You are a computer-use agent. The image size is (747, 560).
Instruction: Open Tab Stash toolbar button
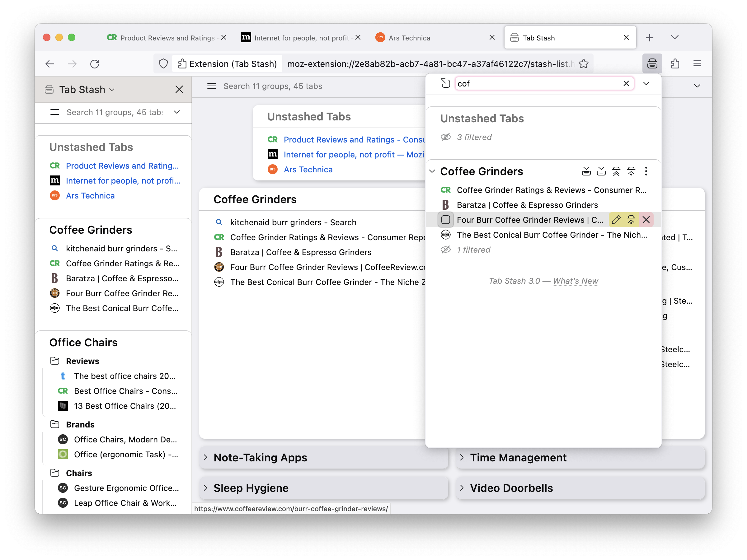click(x=652, y=63)
